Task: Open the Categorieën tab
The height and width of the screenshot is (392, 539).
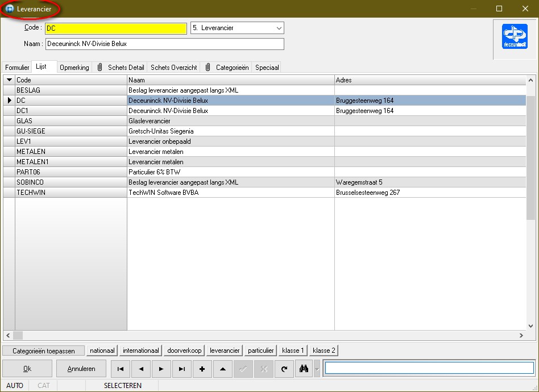Action: click(x=227, y=68)
